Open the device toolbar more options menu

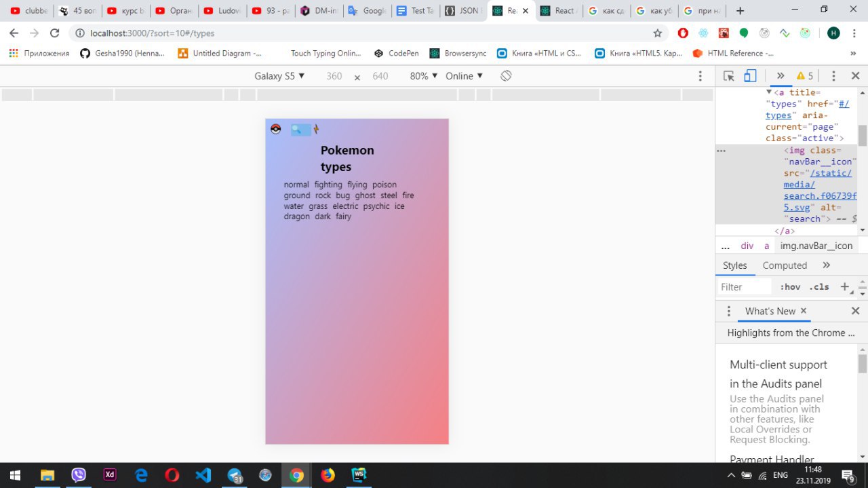point(701,76)
